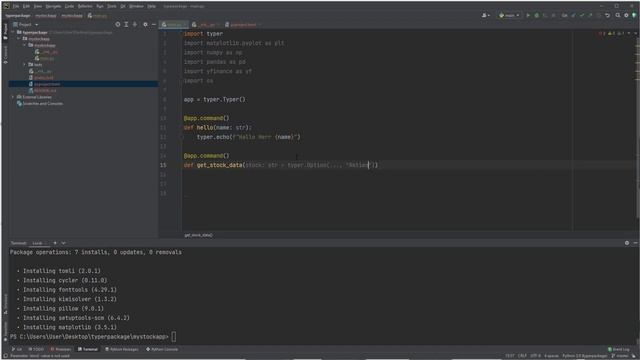Click the terminal command prompt input
The width and height of the screenshot is (640, 360).
click(174, 337)
